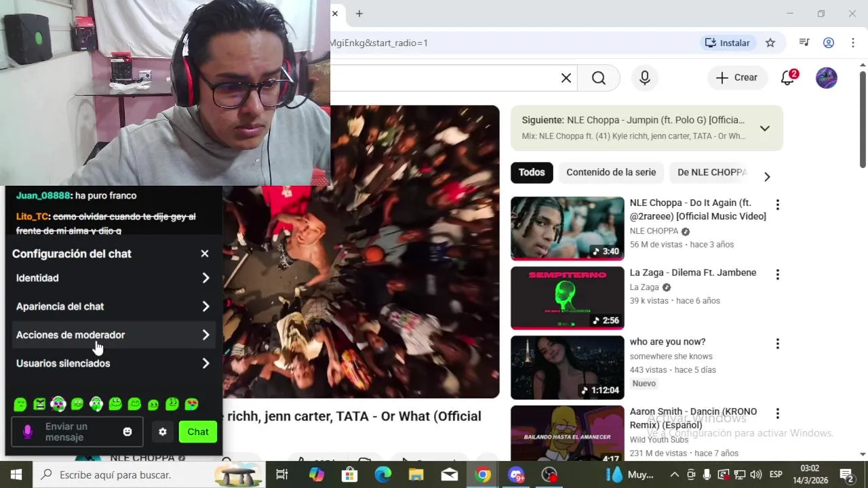Viewport: 868px width, 488px height.
Task: Open system volume speaker icon
Action: [756, 474]
